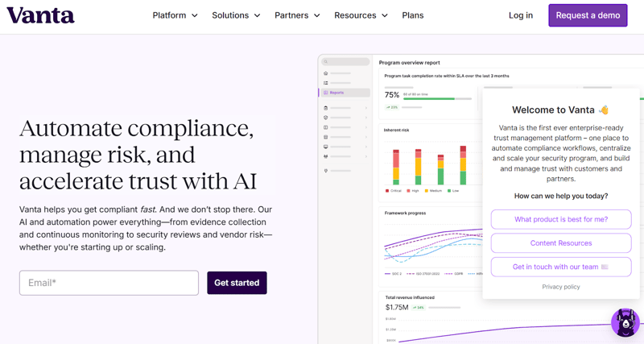Viewport: 644px width, 344px height.
Task: Click the shield icon in dashboard sidebar
Action: click(326, 118)
